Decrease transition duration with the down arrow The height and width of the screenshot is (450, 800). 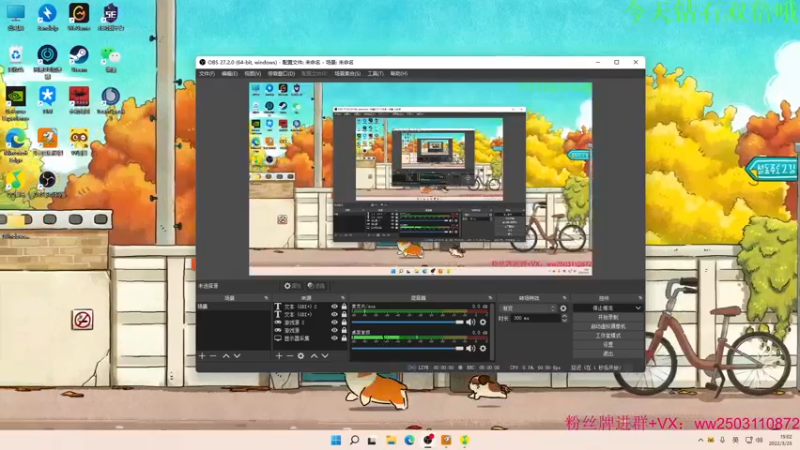click(x=564, y=320)
